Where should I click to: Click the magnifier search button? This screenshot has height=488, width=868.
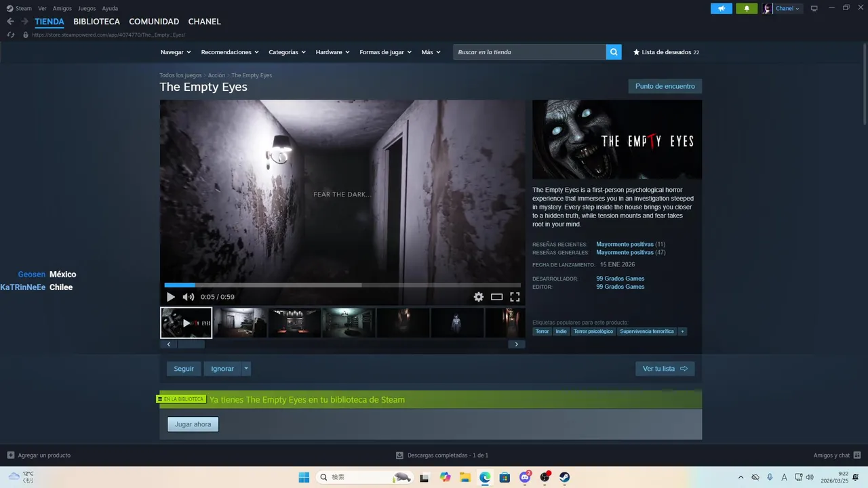614,52
